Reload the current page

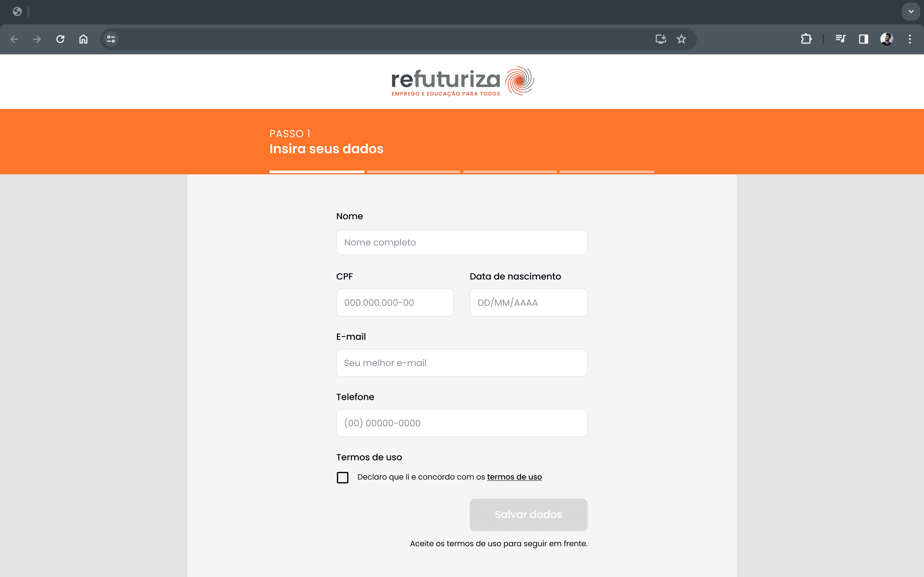pyautogui.click(x=60, y=39)
